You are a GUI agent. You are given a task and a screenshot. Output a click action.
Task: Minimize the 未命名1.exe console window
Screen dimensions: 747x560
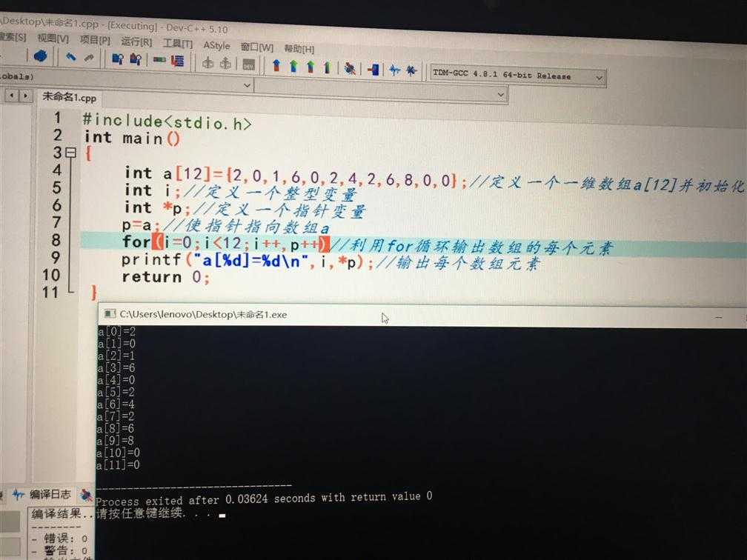(719, 317)
